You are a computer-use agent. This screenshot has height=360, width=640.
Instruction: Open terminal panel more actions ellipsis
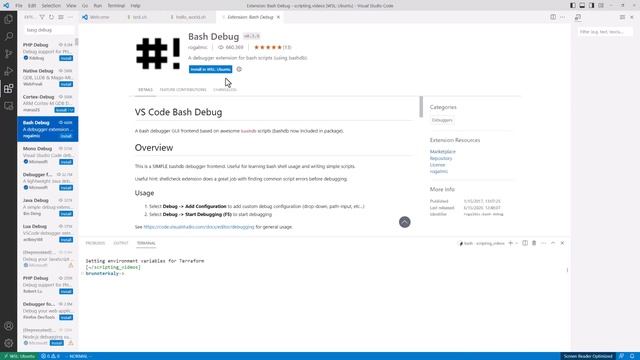[543, 243]
